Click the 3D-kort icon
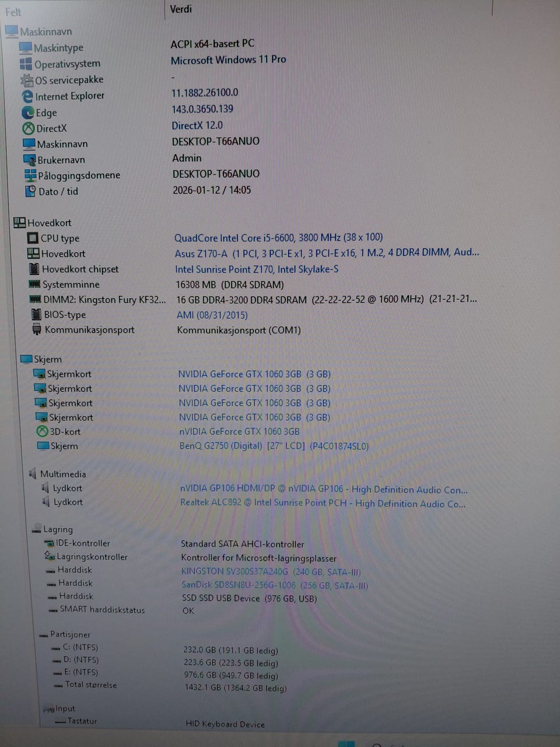 click(x=42, y=431)
